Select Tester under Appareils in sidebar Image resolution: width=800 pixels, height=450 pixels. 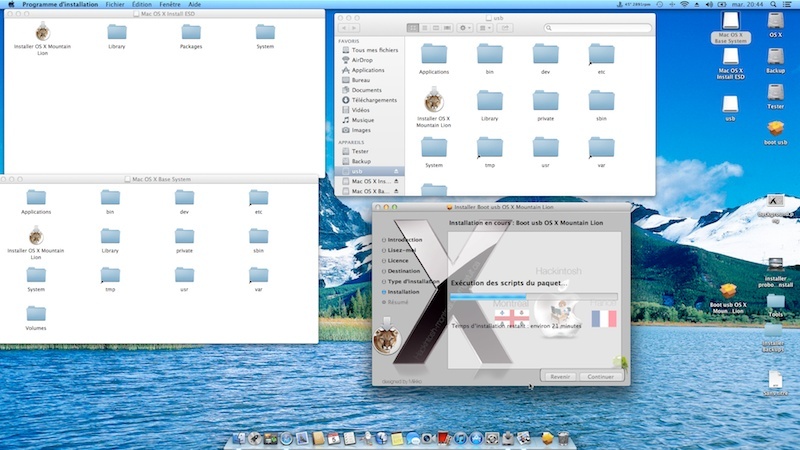tap(360, 151)
